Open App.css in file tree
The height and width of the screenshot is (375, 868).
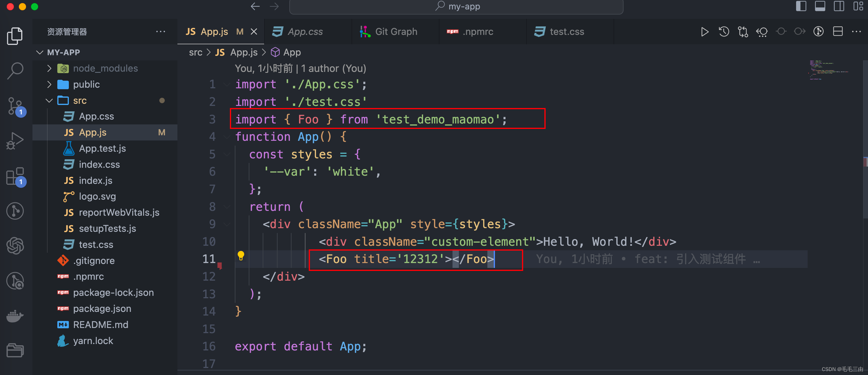pyautogui.click(x=96, y=116)
